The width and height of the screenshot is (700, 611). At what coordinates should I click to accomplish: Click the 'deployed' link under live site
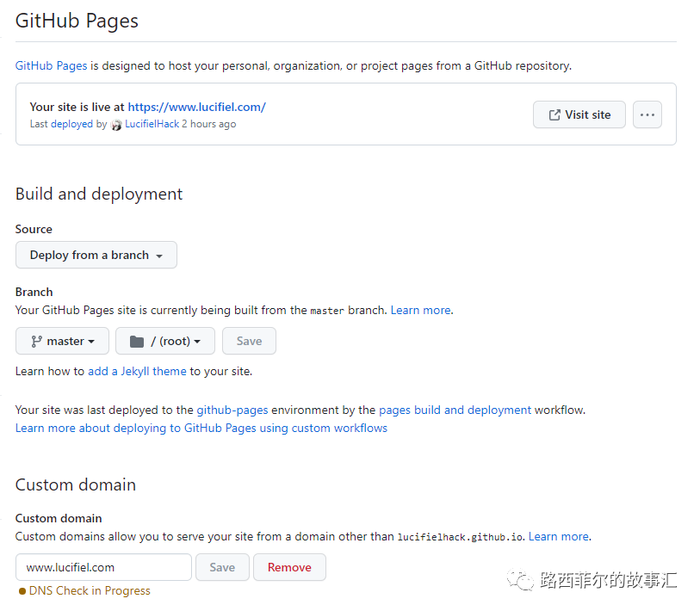tap(71, 124)
